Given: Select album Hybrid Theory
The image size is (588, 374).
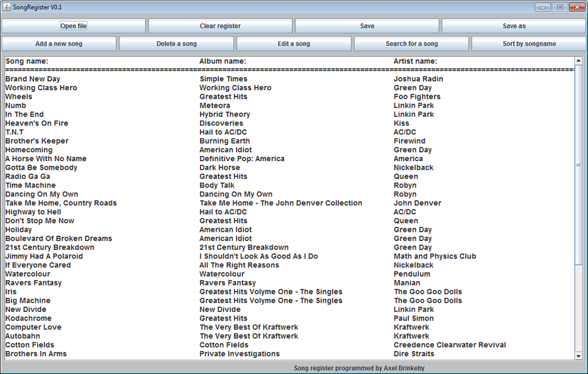Looking at the screenshot, I should pyautogui.click(x=225, y=114).
